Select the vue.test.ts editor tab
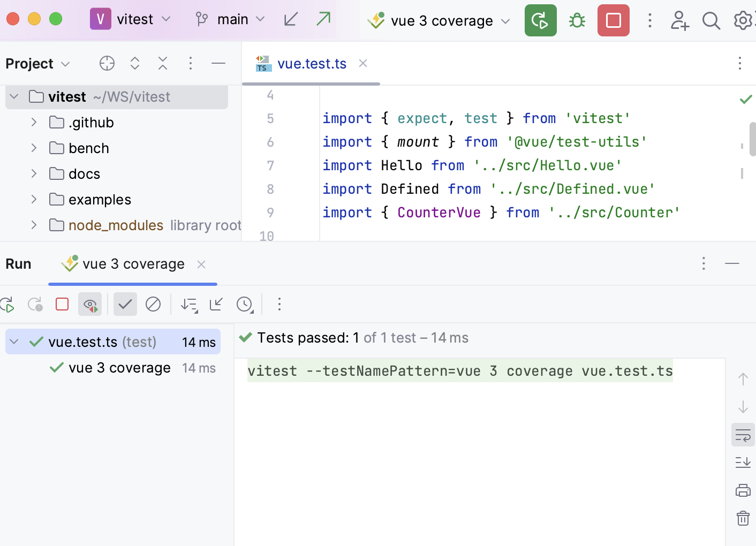The width and height of the screenshot is (756, 546). 312,64
